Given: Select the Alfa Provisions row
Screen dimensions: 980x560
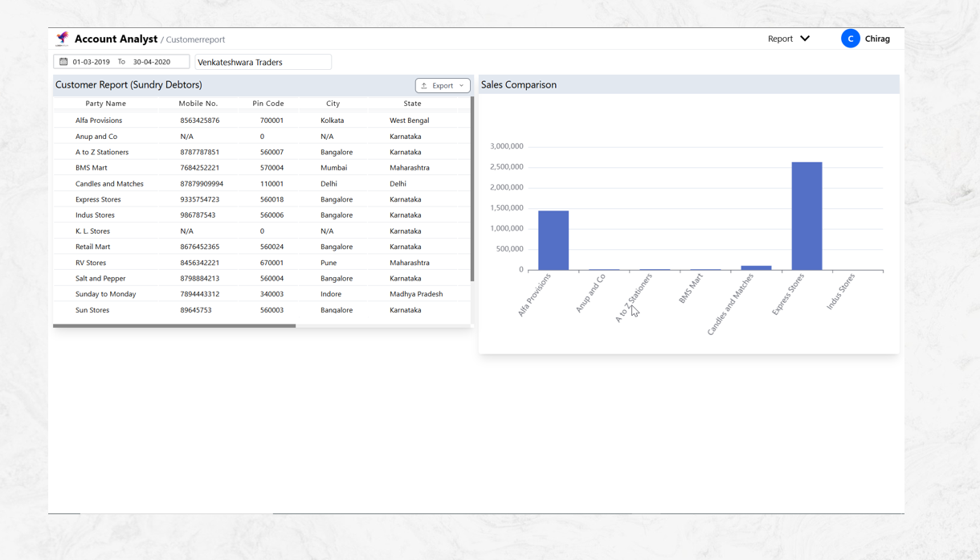Looking at the screenshot, I should click(x=99, y=121).
